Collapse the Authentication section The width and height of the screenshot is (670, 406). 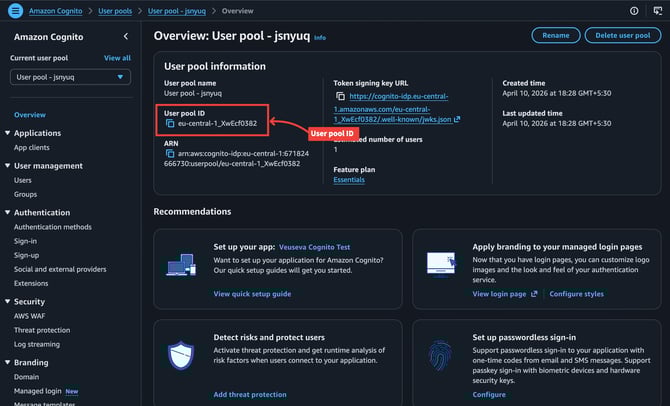click(x=7, y=212)
